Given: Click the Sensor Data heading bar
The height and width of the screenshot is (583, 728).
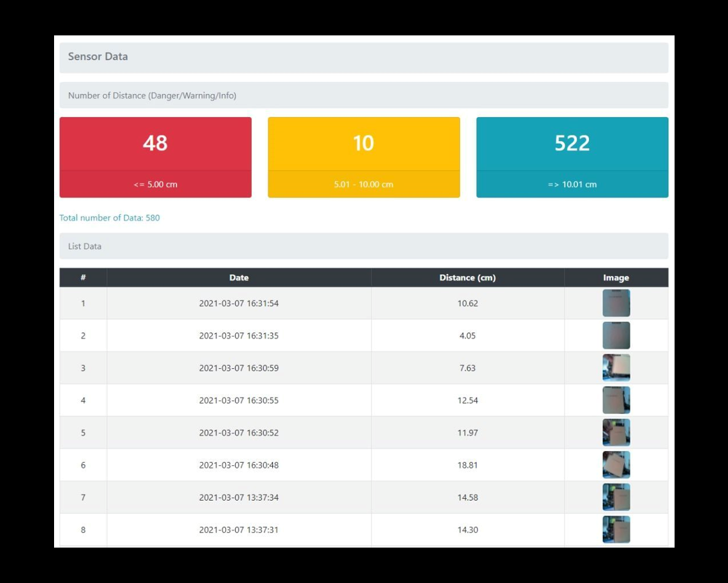Looking at the screenshot, I should coord(364,57).
